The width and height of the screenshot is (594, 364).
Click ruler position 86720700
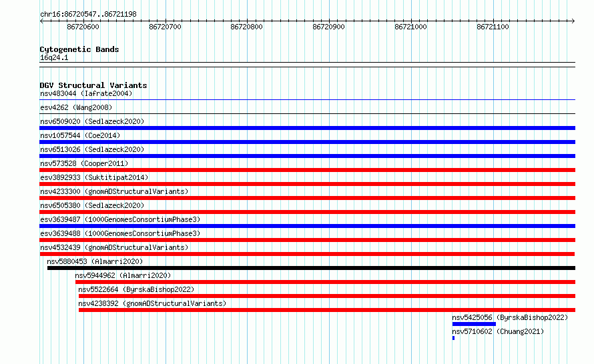pos(165,27)
